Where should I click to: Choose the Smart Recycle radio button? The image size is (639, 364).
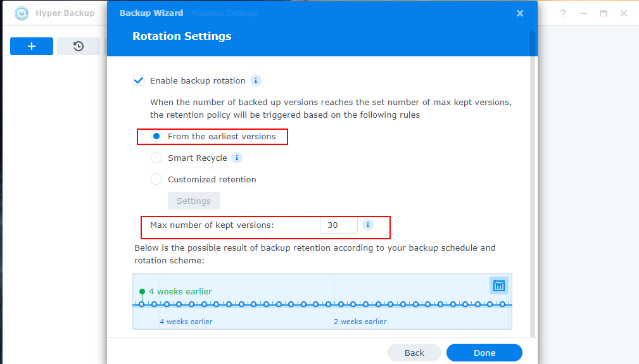pyautogui.click(x=156, y=158)
